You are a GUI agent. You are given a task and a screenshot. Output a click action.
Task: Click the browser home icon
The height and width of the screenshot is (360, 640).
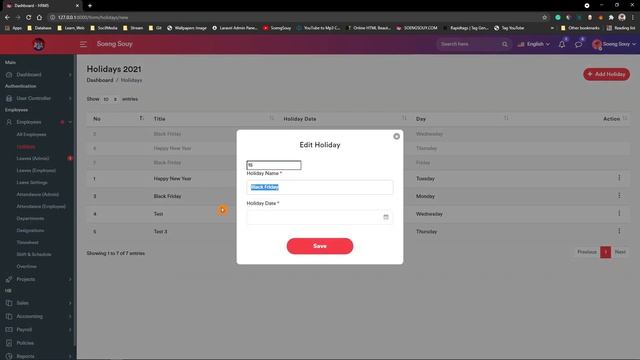tap(39, 18)
